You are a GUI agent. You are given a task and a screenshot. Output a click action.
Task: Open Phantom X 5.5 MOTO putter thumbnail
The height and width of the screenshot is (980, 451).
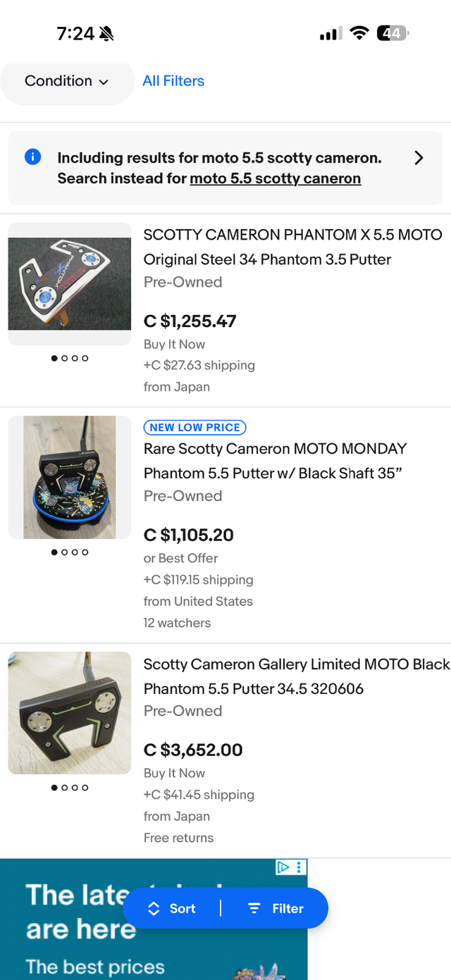point(70,284)
